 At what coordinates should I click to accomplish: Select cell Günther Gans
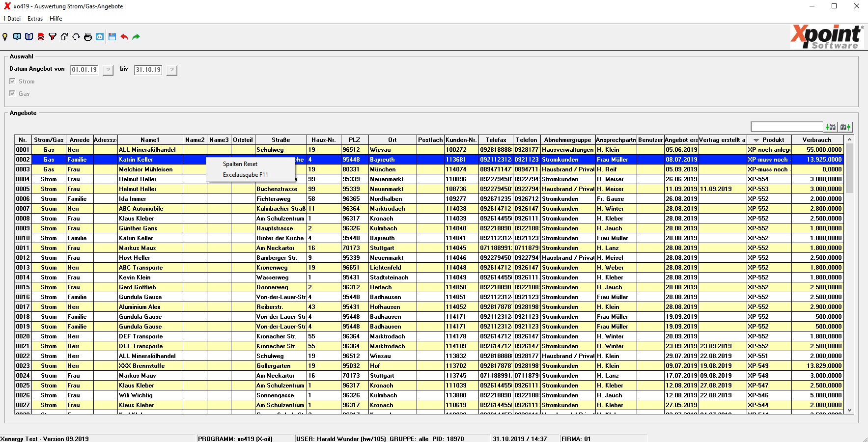150,228
